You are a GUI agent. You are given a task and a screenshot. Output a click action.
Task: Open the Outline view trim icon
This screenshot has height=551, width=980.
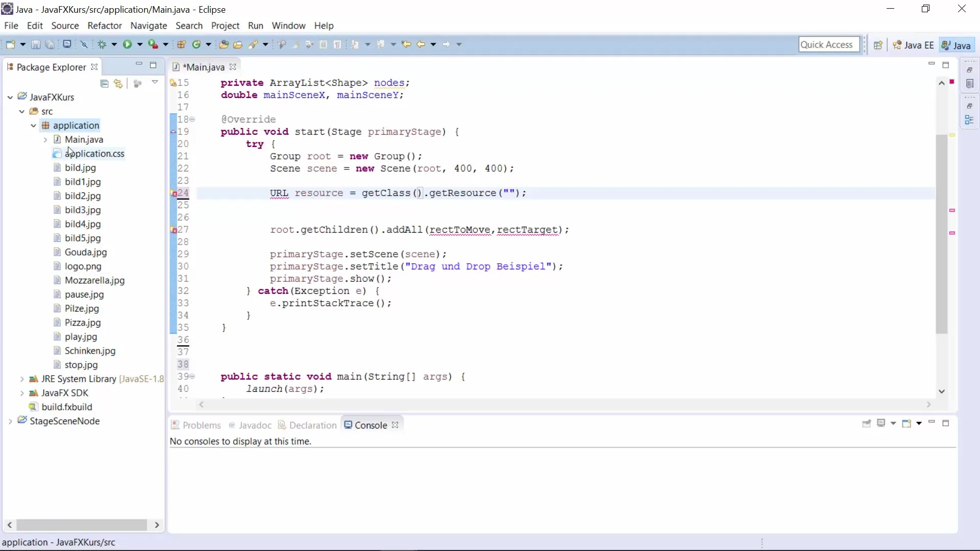click(x=970, y=120)
